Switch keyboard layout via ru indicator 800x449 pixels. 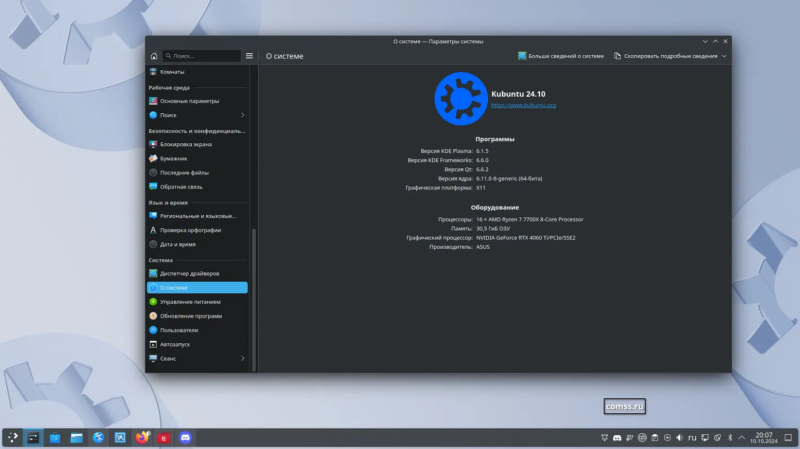tap(692, 438)
